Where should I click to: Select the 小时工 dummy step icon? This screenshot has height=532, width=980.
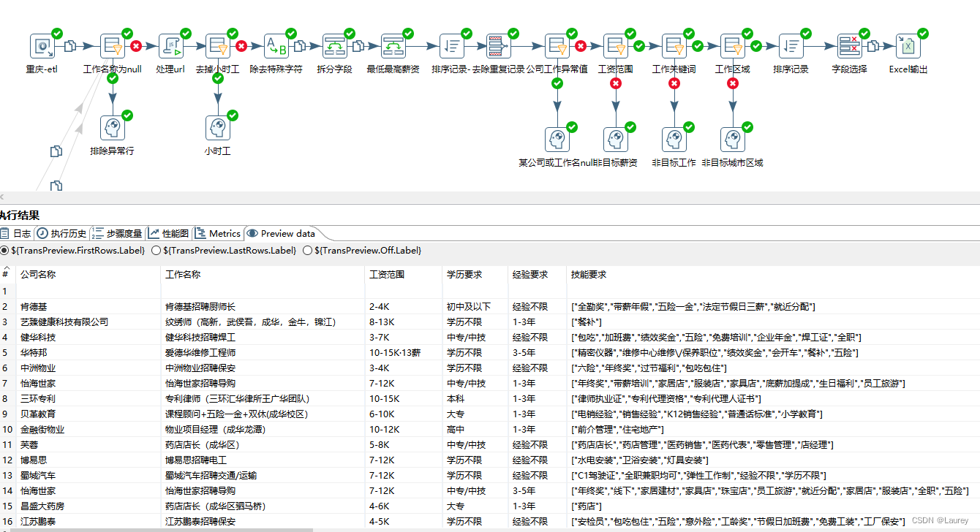(x=217, y=126)
